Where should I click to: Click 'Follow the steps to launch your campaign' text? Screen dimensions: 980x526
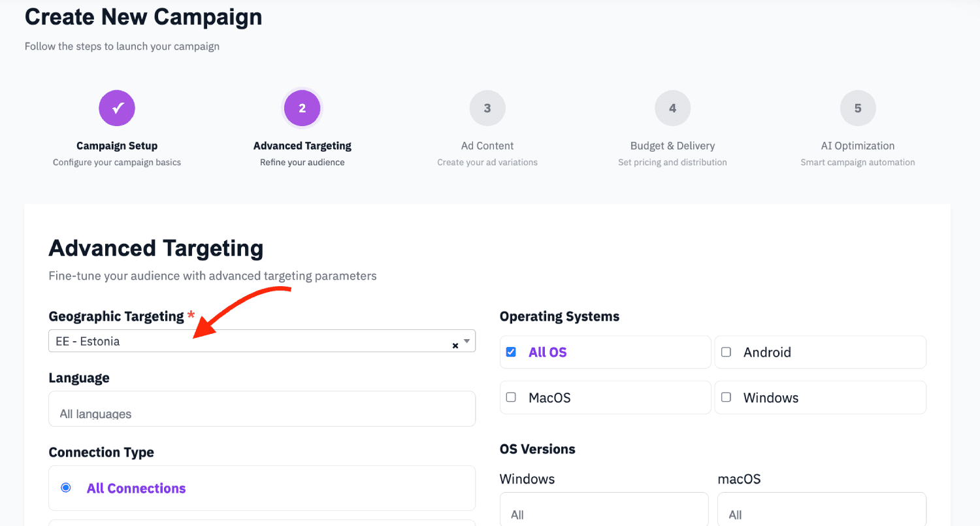click(x=122, y=46)
